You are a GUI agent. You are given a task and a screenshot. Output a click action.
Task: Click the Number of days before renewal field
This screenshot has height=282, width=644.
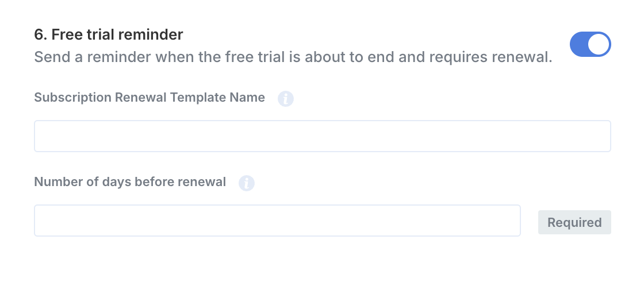point(277,221)
